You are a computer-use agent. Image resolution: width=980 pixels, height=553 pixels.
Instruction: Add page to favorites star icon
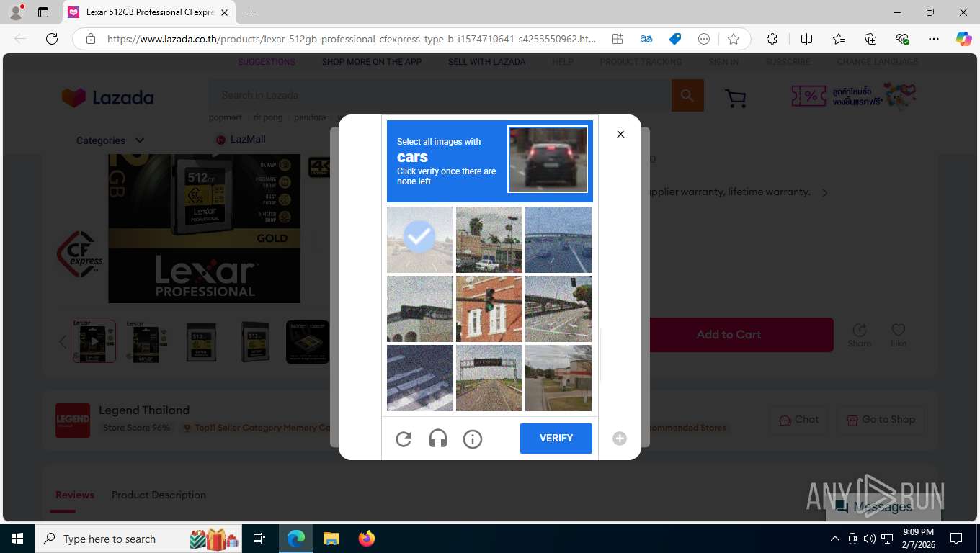[734, 39]
